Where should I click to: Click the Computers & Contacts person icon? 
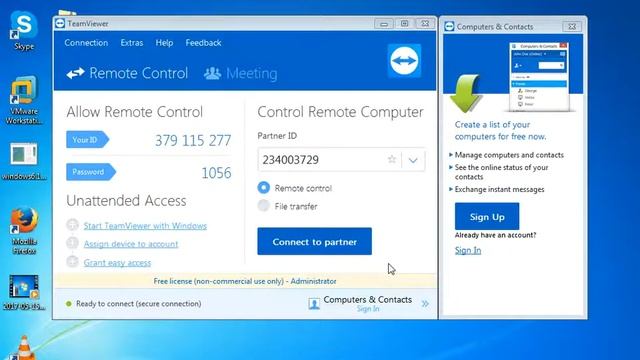(x=314, y=304)
